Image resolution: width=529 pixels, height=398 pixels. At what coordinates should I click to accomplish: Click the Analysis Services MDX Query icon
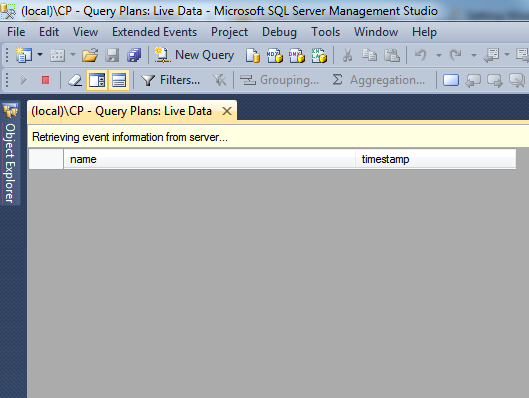[x=275, y=55]
